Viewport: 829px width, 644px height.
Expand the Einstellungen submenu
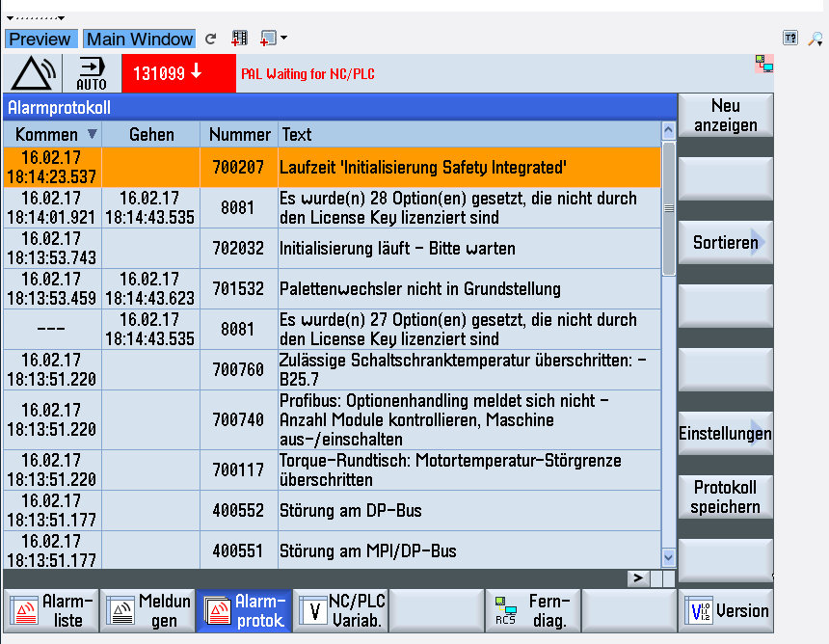tap(727, 434)
